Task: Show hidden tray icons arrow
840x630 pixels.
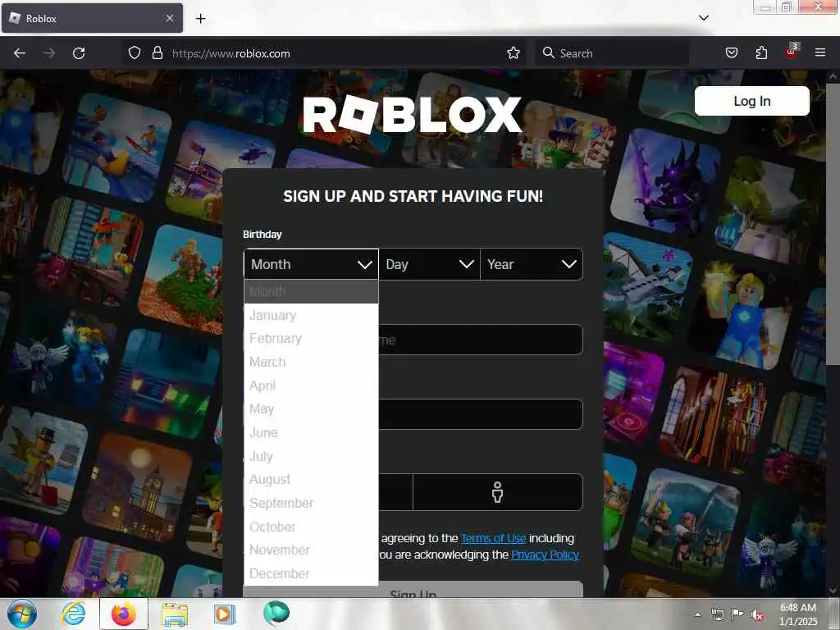Action: 697,614
